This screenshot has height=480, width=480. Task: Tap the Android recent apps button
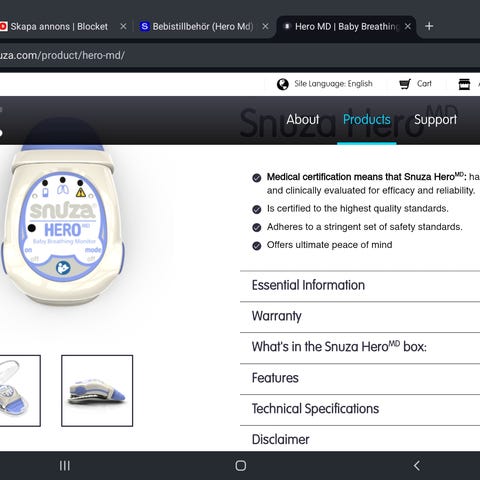(x=64, y=466)
